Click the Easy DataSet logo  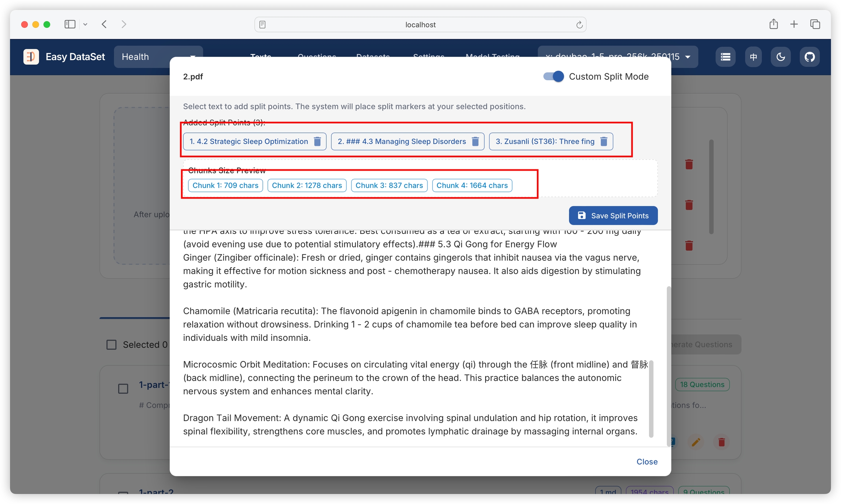click(31, 57)
